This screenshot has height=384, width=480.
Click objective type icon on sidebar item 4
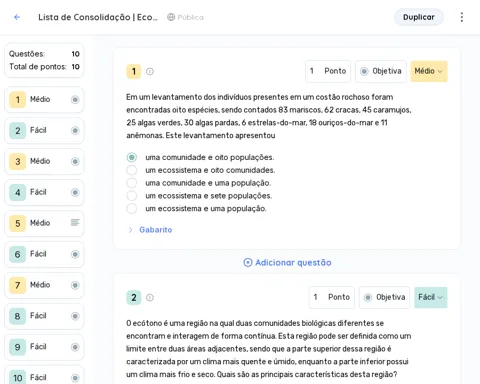pos(75,192)
